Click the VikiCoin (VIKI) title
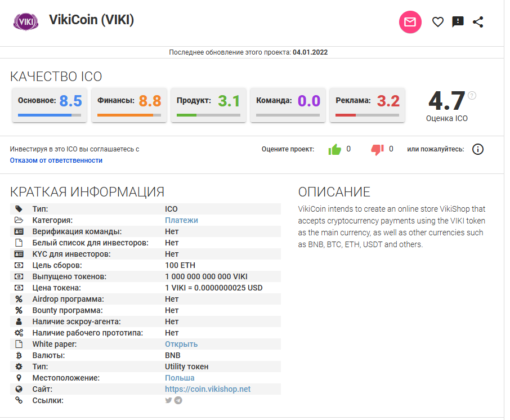The width and height of the screenshot is (510, 420). coord(91,20)
